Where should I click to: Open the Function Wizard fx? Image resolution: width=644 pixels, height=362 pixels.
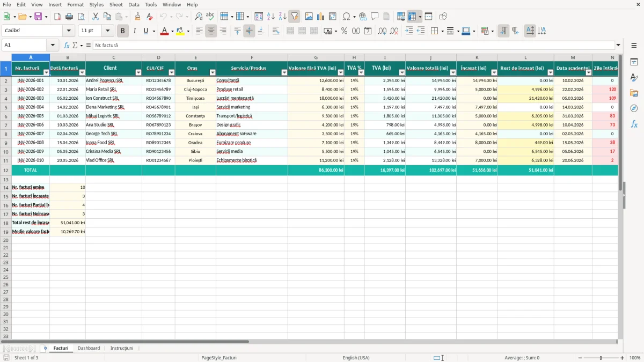point(67,46)
